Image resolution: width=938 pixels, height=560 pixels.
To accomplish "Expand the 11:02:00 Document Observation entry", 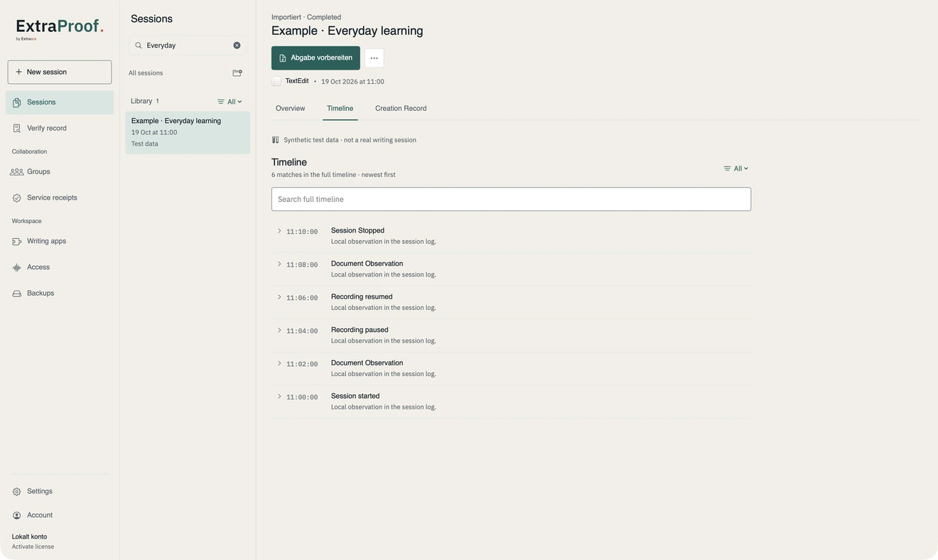I will point(279,363).
